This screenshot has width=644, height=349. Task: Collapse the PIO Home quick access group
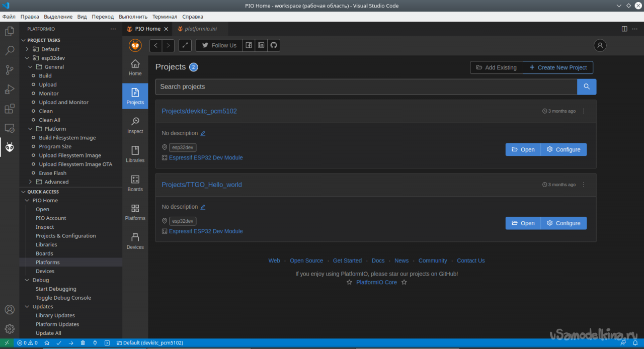coord(27,201)
